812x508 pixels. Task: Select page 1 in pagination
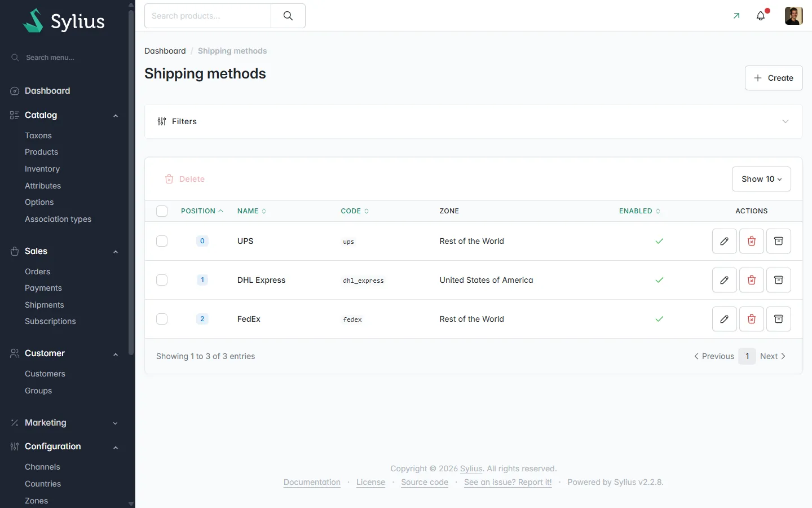747,356
